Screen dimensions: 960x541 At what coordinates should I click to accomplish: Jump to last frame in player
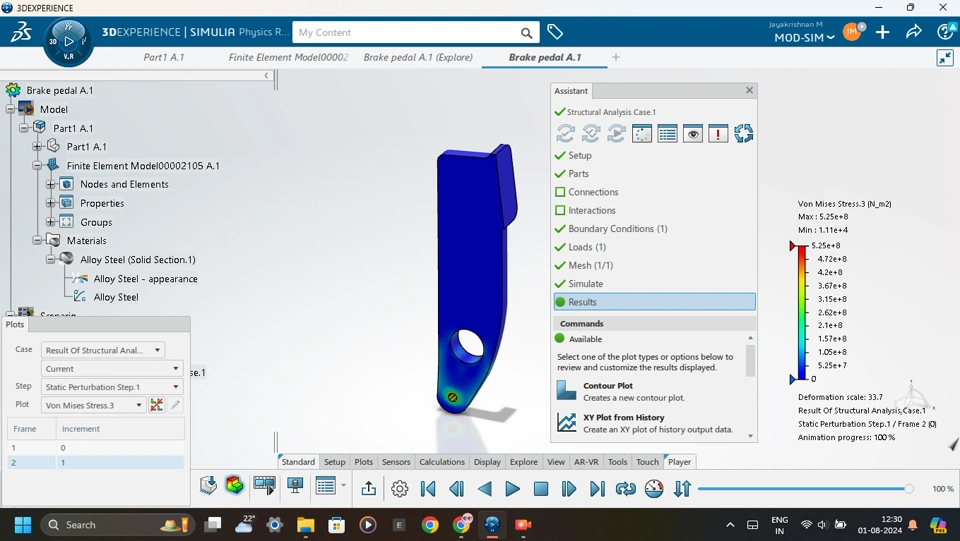pos(597,488)
